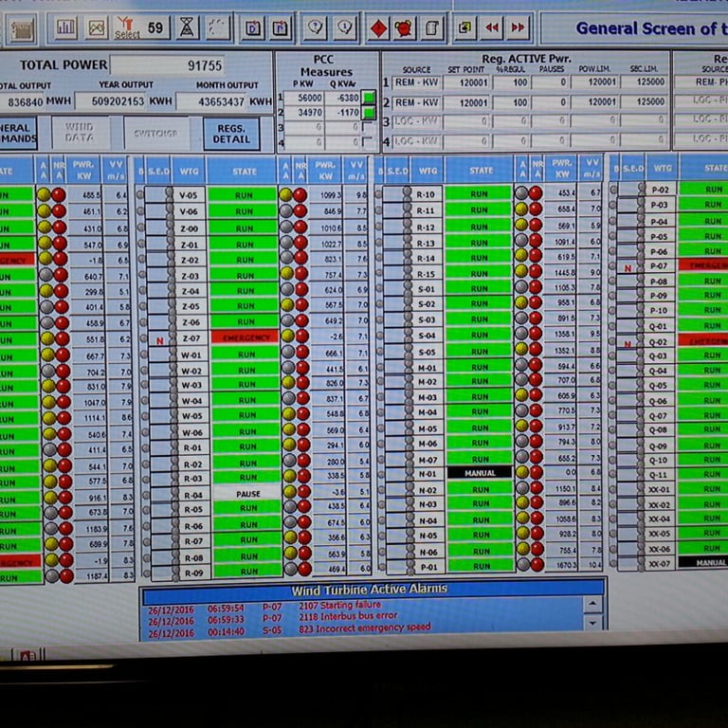The width and height of the screenshot is (728, 728).
Task: Click the red diamond warning icon
Action: [378, 28]
